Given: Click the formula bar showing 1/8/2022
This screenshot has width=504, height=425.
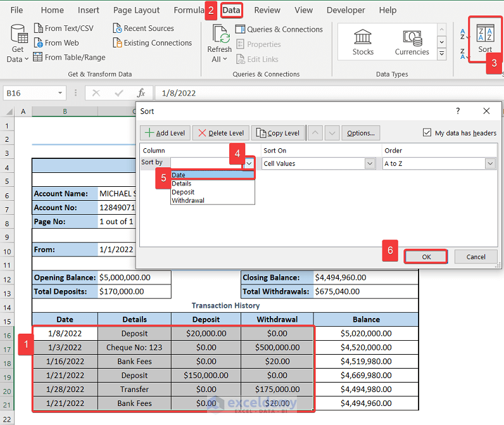Looking at the screenshot, I should [x=328, y=93].
